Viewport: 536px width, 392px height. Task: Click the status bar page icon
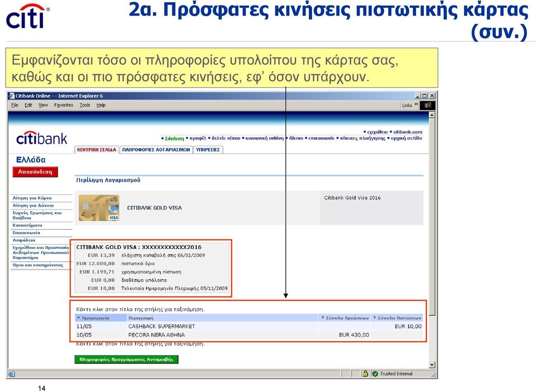[x=11, y=374]
